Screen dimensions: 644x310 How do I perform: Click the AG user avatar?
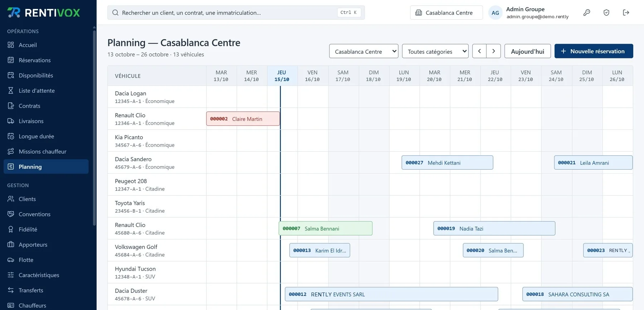tap(495, 13)
